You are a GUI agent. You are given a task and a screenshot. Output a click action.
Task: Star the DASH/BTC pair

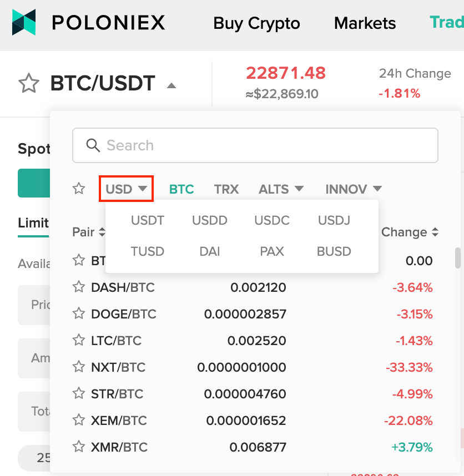(79, 287)
